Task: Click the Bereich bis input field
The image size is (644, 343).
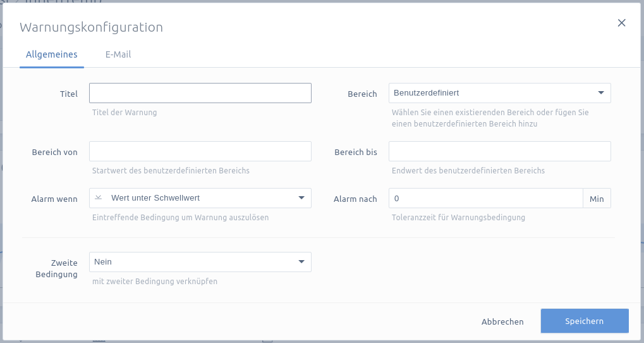Action: coord(499,151)
